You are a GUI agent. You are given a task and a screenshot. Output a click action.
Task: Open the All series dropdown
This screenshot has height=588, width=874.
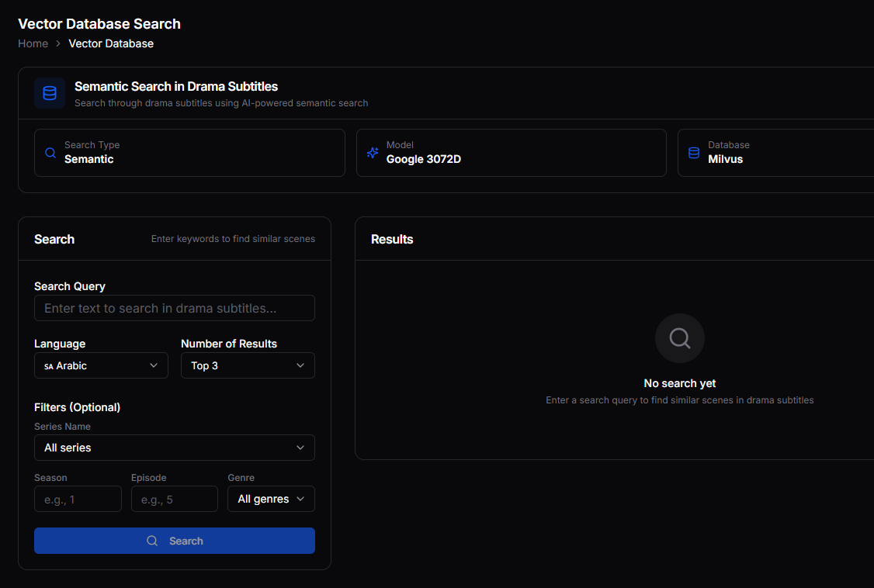(175, 448)
